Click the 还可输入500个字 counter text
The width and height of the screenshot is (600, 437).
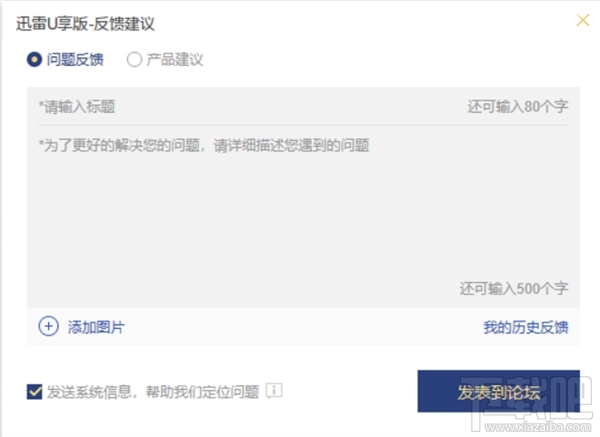[514, 289]
